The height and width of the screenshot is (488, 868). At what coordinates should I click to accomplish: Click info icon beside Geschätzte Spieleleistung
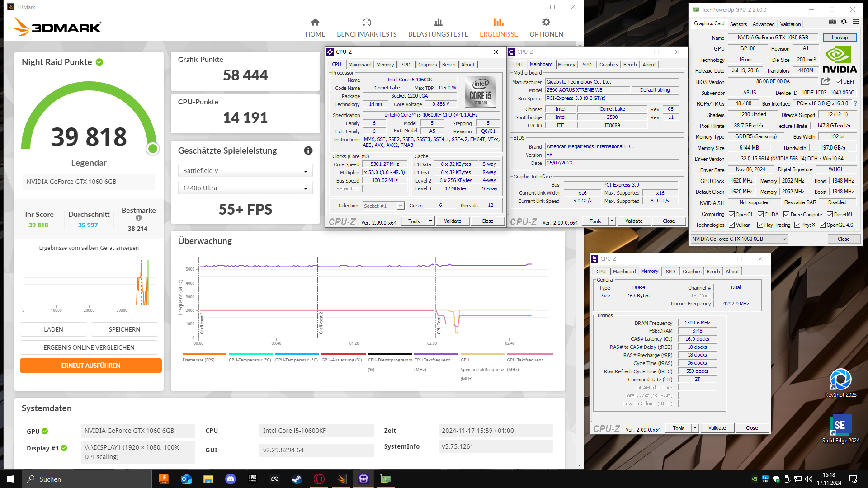pos(308,150)
